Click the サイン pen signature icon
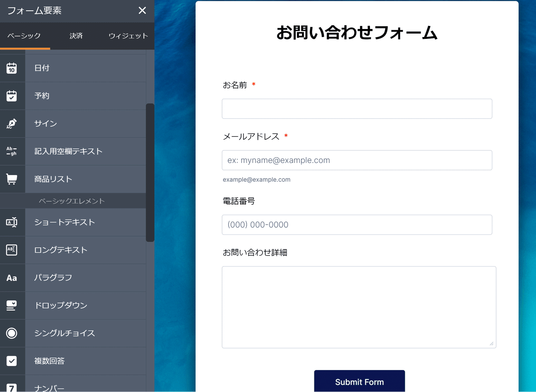536x392 pixels. 12,123
